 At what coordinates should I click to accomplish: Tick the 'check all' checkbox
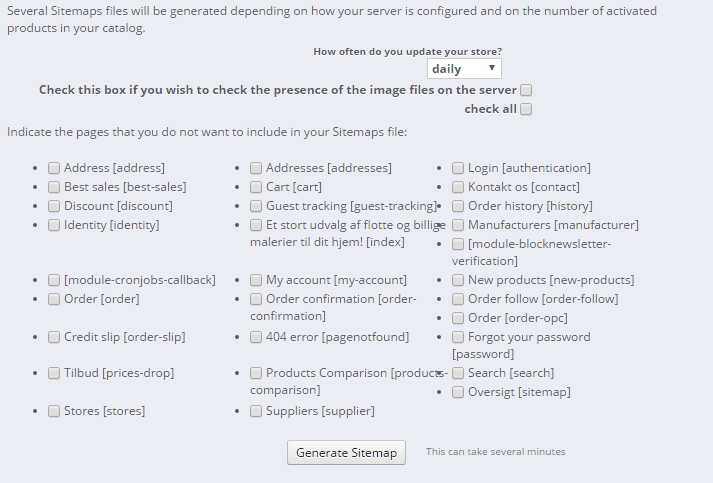526,109
